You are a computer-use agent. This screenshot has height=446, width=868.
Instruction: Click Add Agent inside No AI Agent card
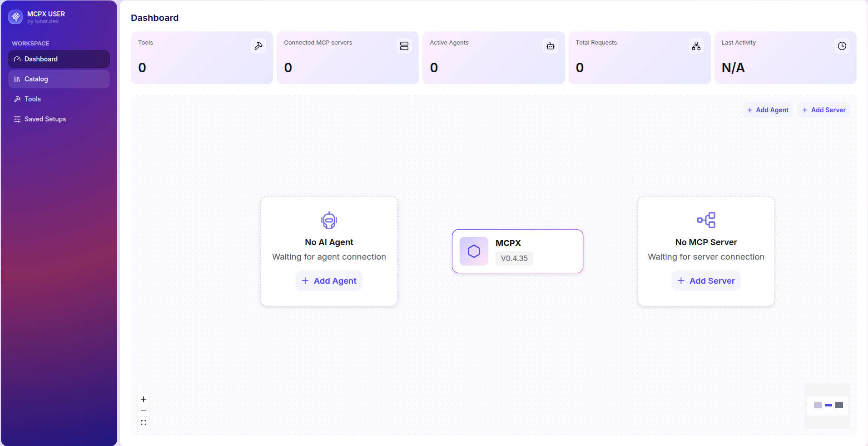(329, 281)
